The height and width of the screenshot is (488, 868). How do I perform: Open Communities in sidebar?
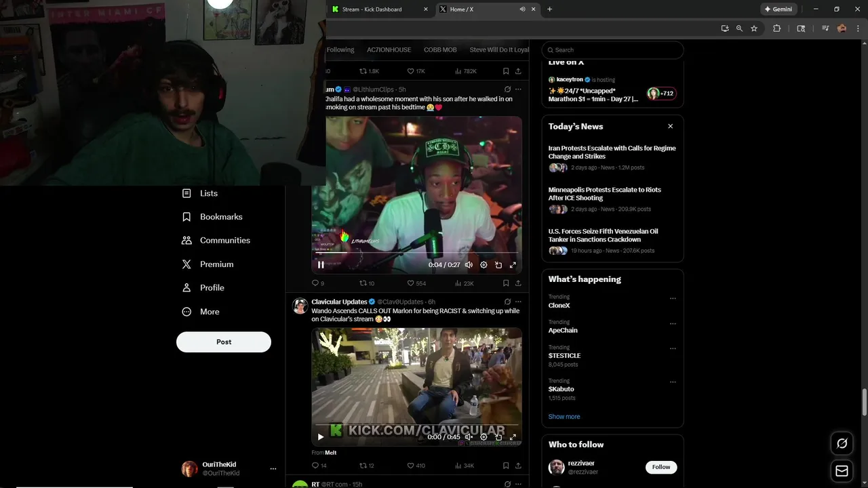216,241
